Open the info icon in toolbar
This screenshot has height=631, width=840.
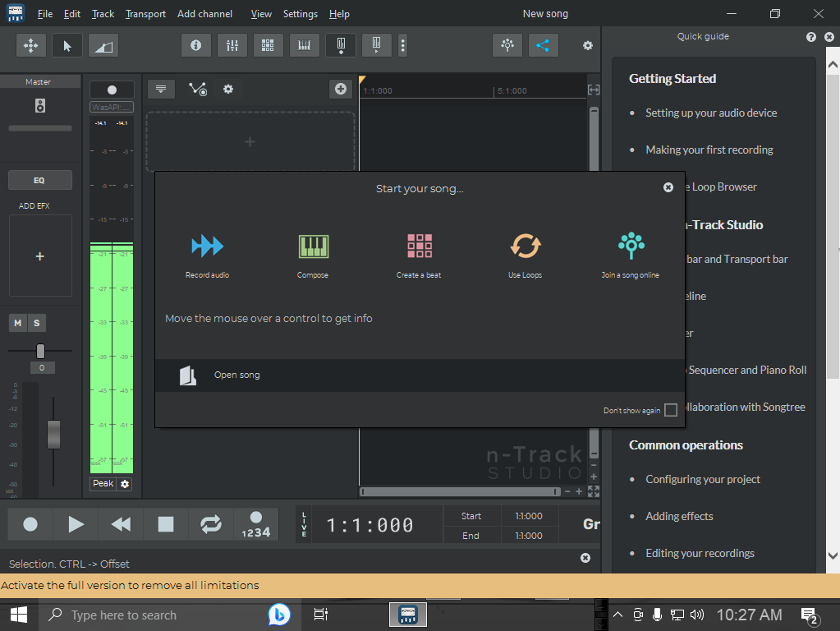[196, 45]
